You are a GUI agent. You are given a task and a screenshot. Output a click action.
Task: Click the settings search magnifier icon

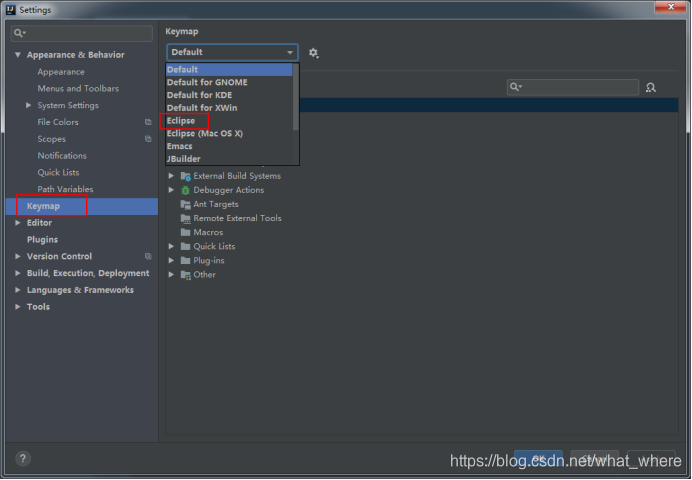click(19, 33)
